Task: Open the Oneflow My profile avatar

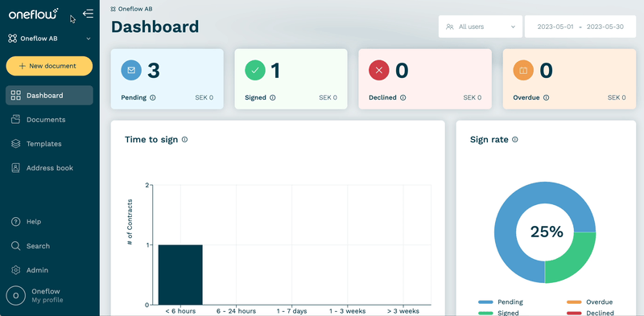Action: (16, 295)
